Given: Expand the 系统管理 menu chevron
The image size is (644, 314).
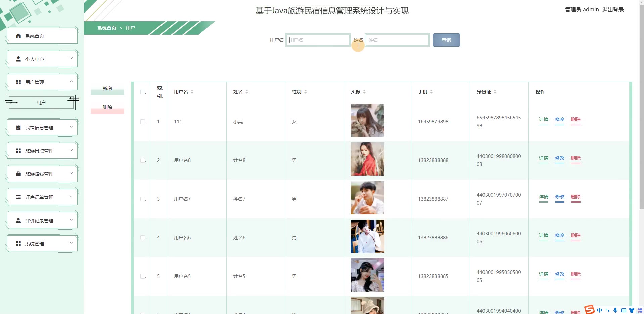Looking at the screenshot, I should [x=71, y=243].
